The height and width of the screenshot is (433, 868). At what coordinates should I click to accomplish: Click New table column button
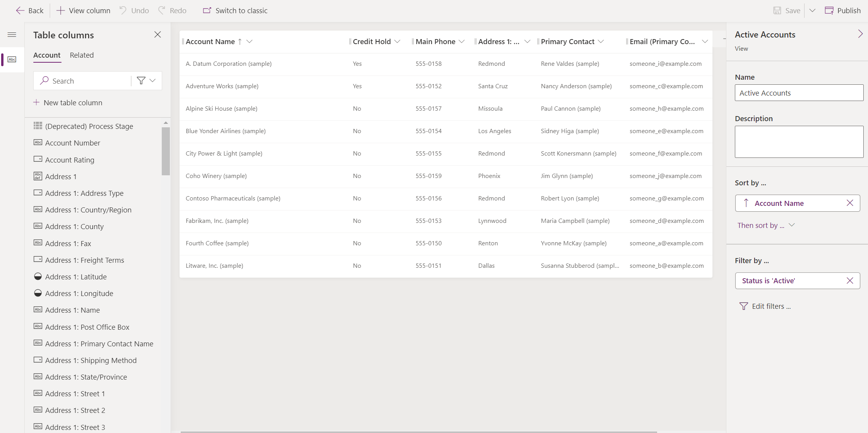(x=68, y=103)
